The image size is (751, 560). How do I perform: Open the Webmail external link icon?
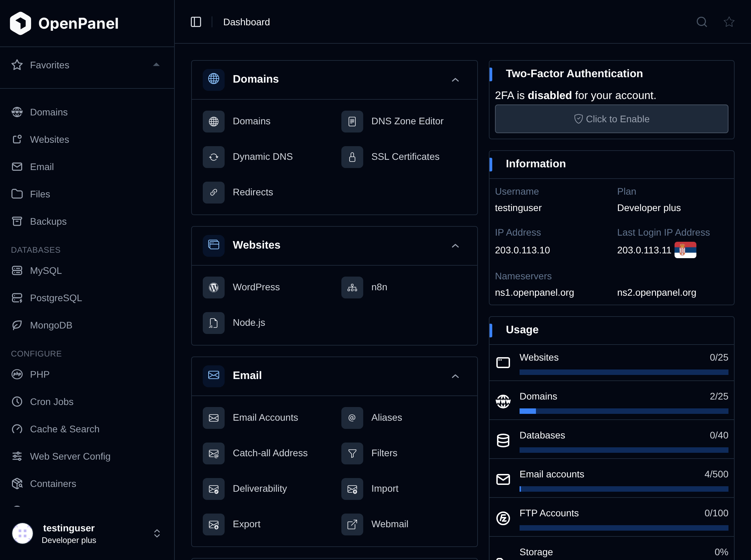click(x=352, y=524)
